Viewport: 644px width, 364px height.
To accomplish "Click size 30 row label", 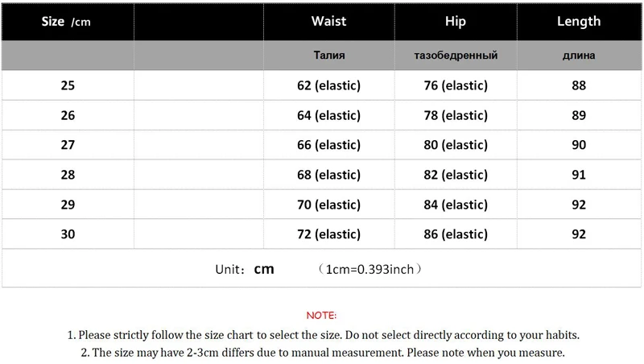I will [68, 234].
